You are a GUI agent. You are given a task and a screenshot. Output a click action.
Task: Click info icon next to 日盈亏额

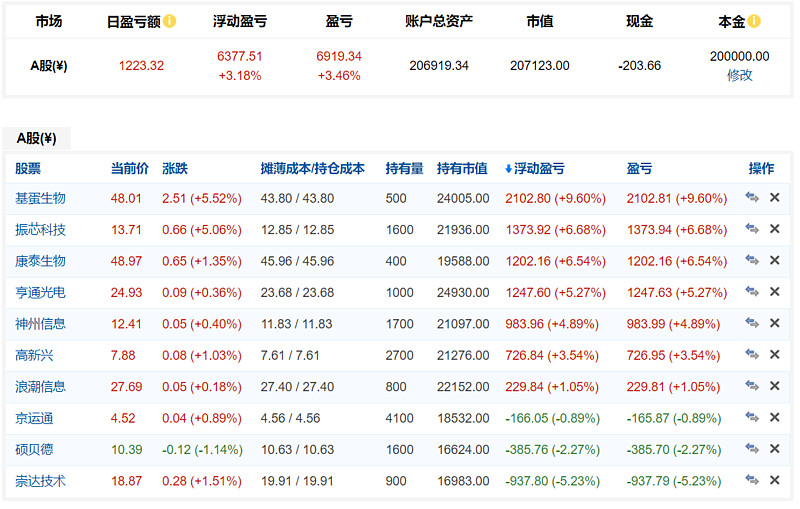170,21
